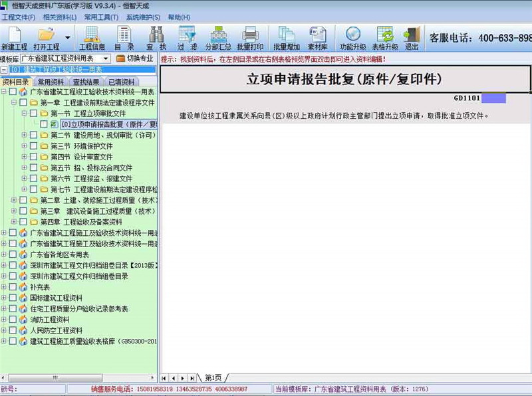Expand 第二章 土建、装修施工过程质量 node
Image resolution: width=532 pixels, height=396 pixels.
pyautogui.click(x=14, y=200)
